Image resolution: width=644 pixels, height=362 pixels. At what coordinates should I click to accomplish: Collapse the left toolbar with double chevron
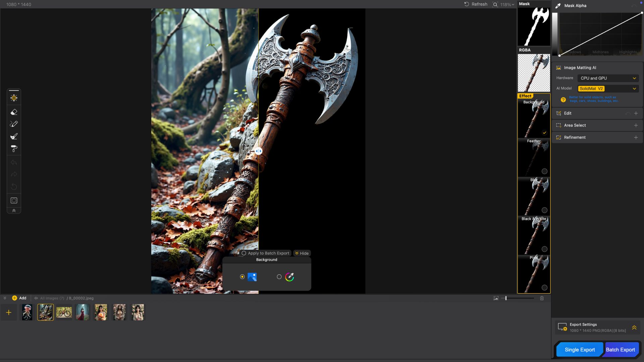14,210
